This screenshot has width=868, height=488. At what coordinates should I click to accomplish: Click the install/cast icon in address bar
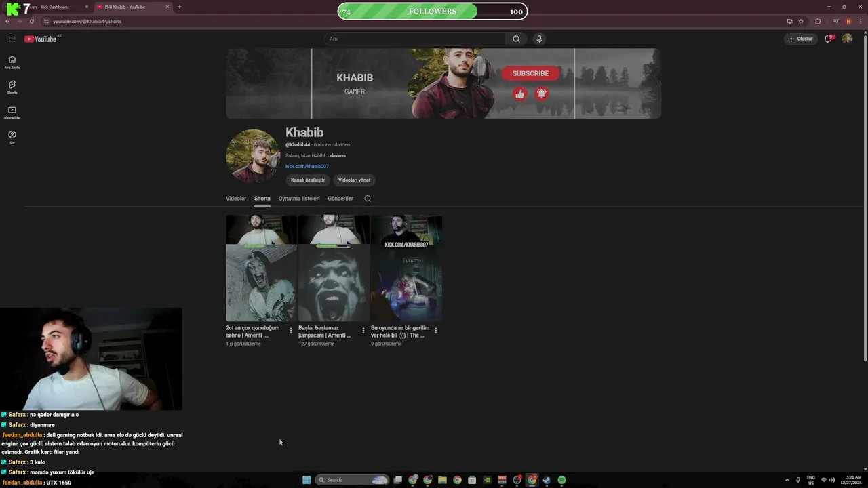click(789, 21)
